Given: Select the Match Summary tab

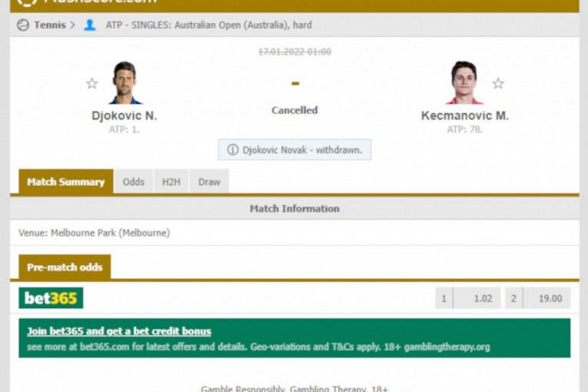Looking at the screenshot, I should point(65,182).
